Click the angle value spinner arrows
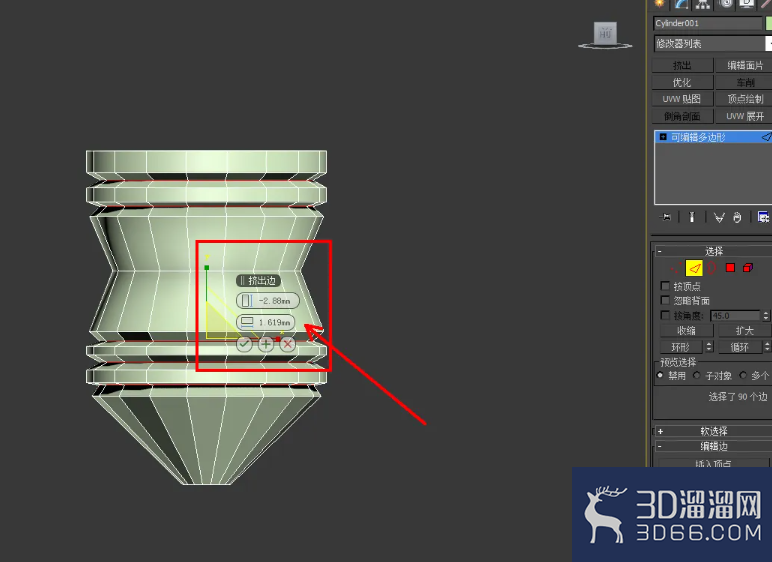772x562 pixels. (766, 315)
